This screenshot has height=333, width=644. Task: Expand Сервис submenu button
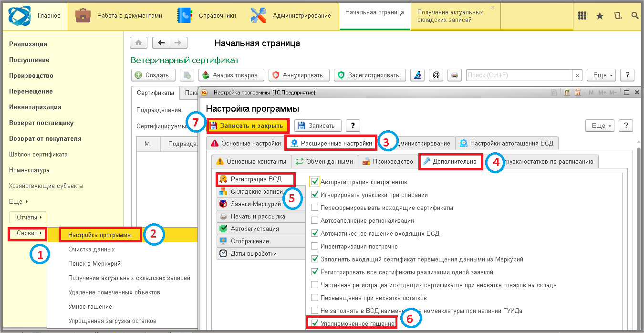click(29, 233)
